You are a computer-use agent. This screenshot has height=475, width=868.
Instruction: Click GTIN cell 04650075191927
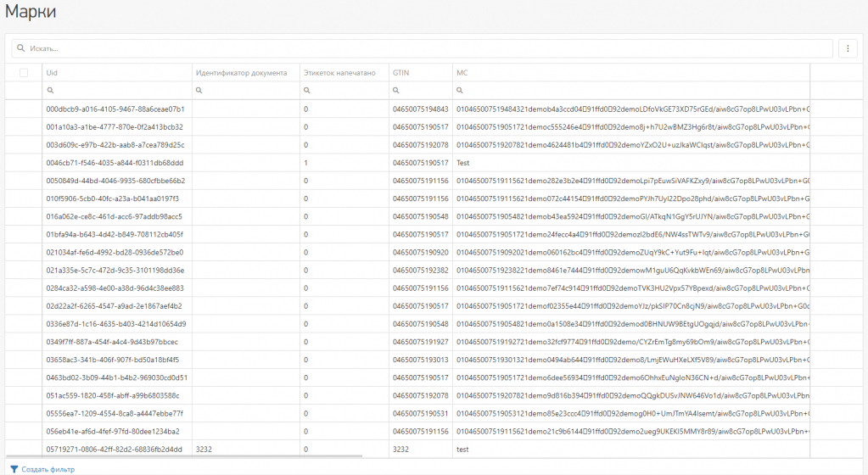pos(421,342)
